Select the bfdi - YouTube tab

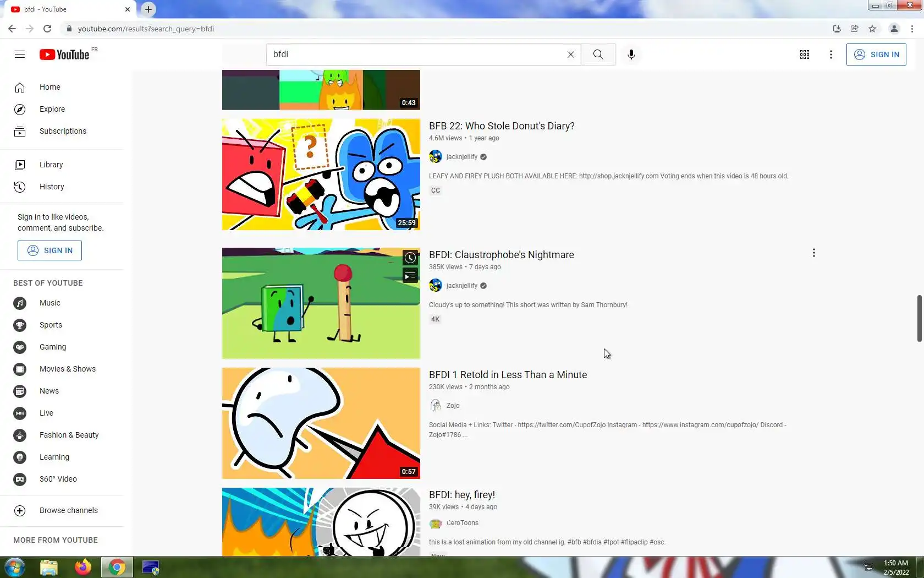pos(70,9)
